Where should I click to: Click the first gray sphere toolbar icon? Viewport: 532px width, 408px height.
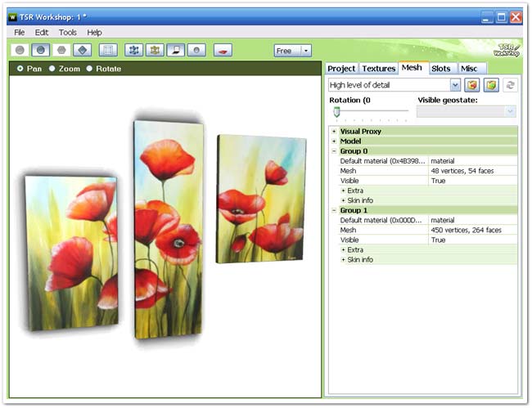(x=20, y=51)
